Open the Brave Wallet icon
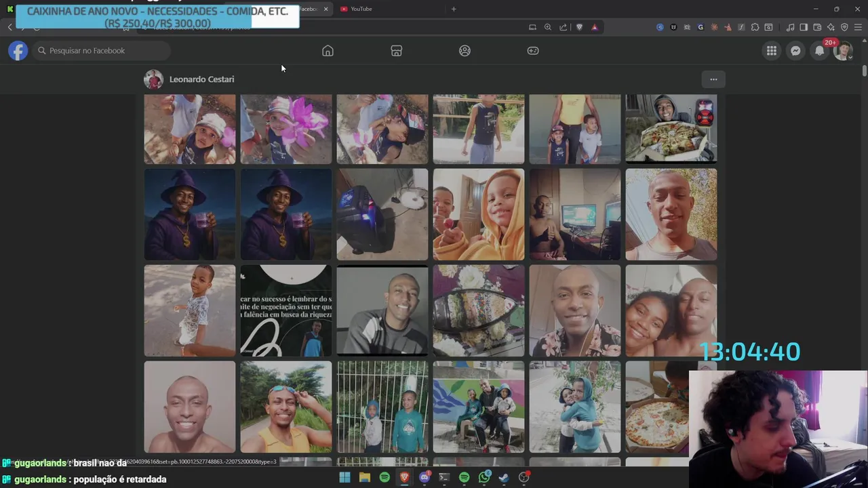Screen dimensions: 868x488 point(817,27)
